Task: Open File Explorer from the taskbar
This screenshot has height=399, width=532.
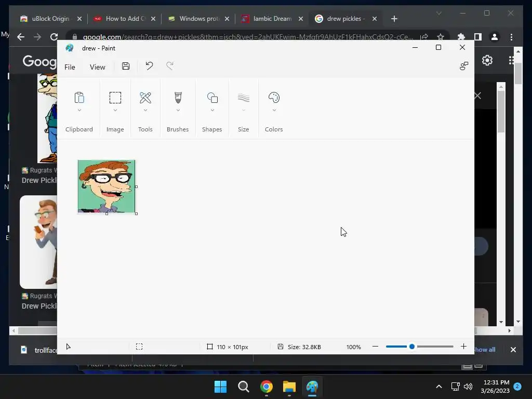Action: point(289,387)
